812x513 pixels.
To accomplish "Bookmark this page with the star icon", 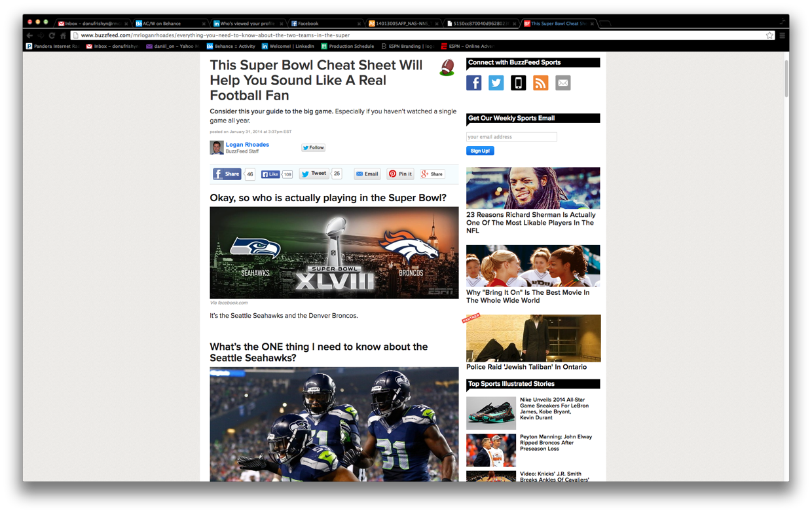I will [769, 35].
